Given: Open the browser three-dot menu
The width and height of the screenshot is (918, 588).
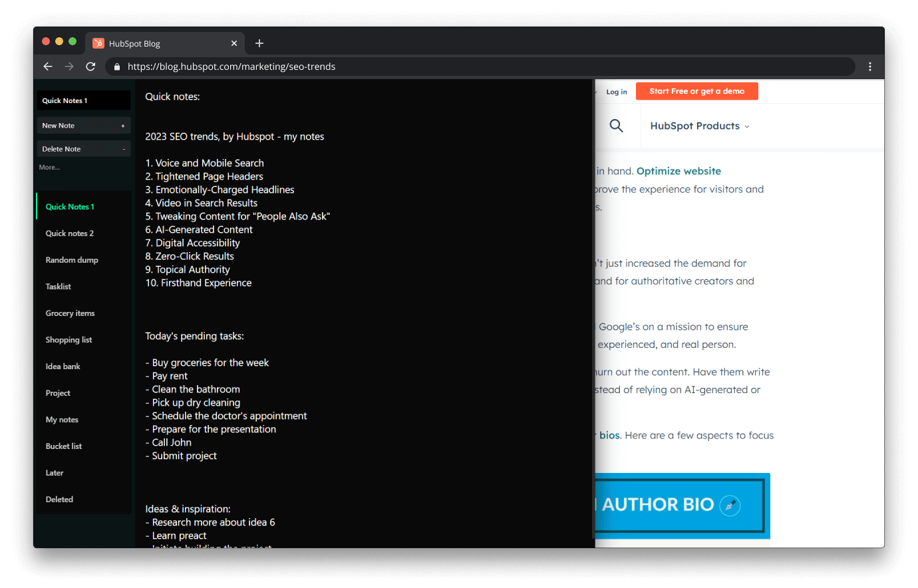Looking at the screenshot, I should coord(870,67).
